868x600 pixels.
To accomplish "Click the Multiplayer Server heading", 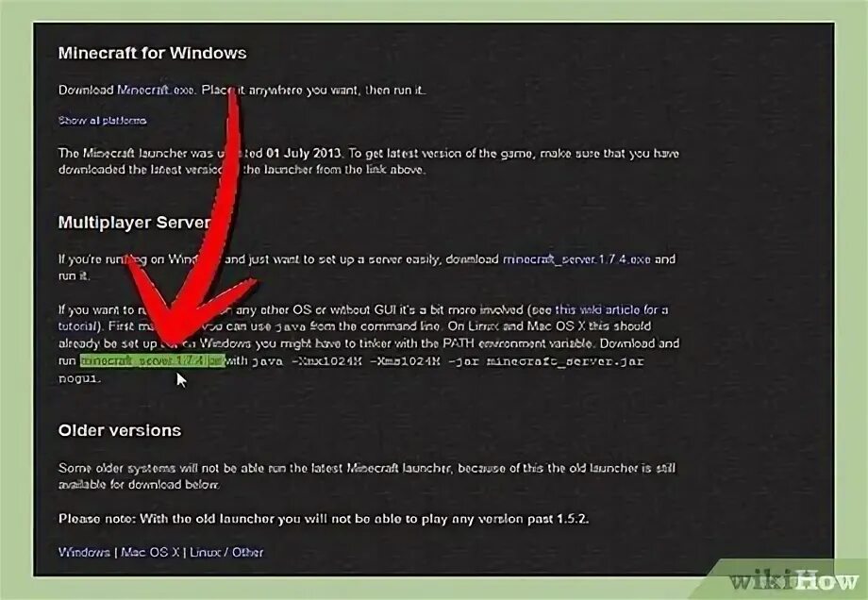I will pos(134,223).
